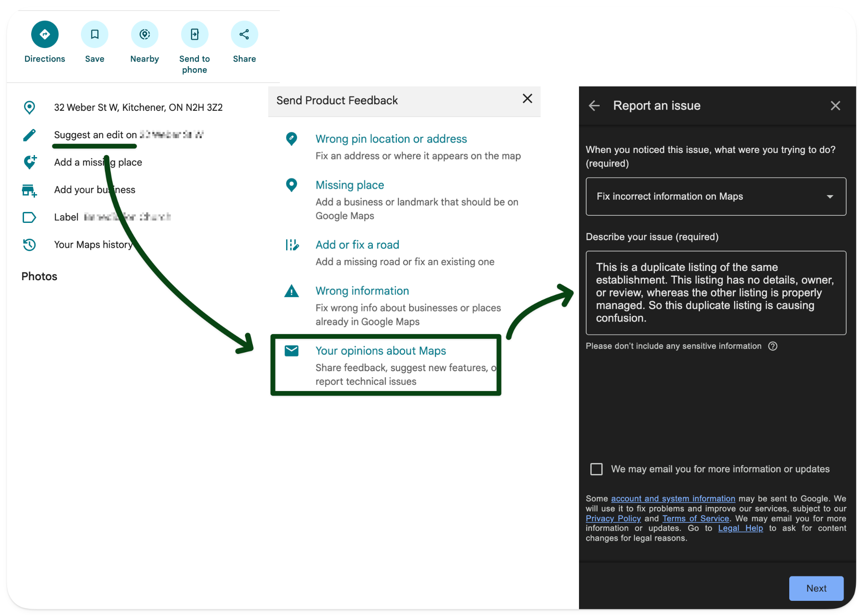Screen dimensions: 863x616
Task: Click the pencil icon for Suggest an edit
Action: tap(29, 135)
